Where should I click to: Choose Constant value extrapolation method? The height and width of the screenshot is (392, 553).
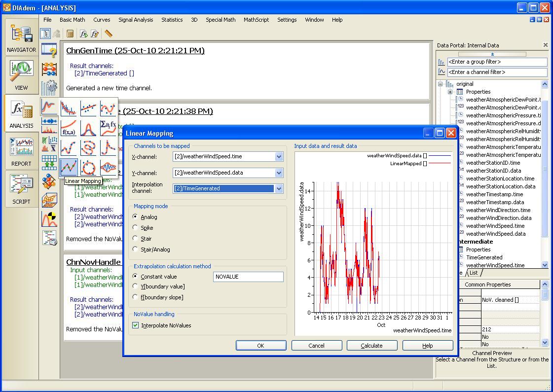point(135,277)
